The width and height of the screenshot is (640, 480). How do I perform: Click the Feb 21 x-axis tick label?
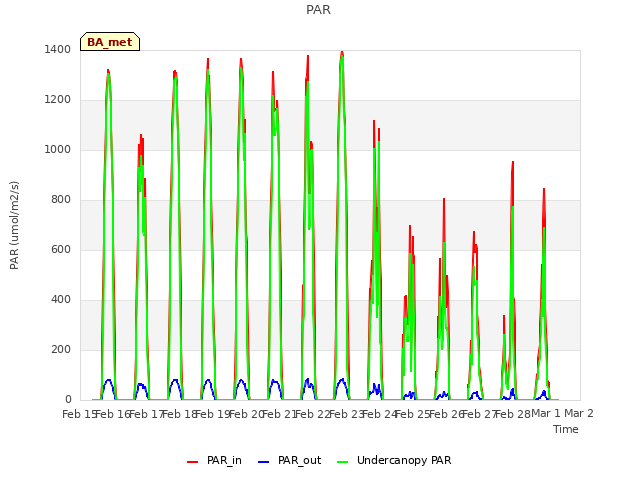pyautogui.click(x=279, y=414)
